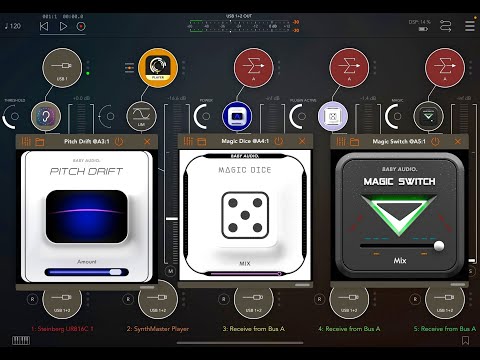This screenshot has height=360, width=480.
Task: Open the on-screen piano keyboard icon
Action: coord(21,340)
